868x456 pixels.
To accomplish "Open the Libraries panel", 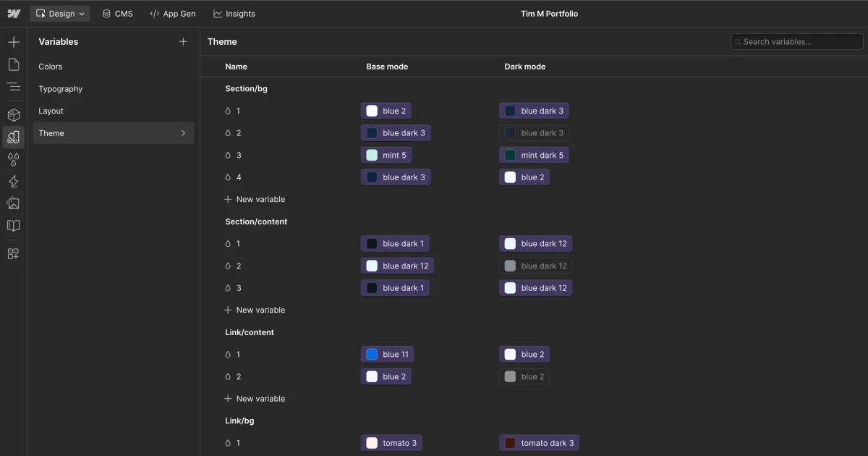I will [13, 225].
